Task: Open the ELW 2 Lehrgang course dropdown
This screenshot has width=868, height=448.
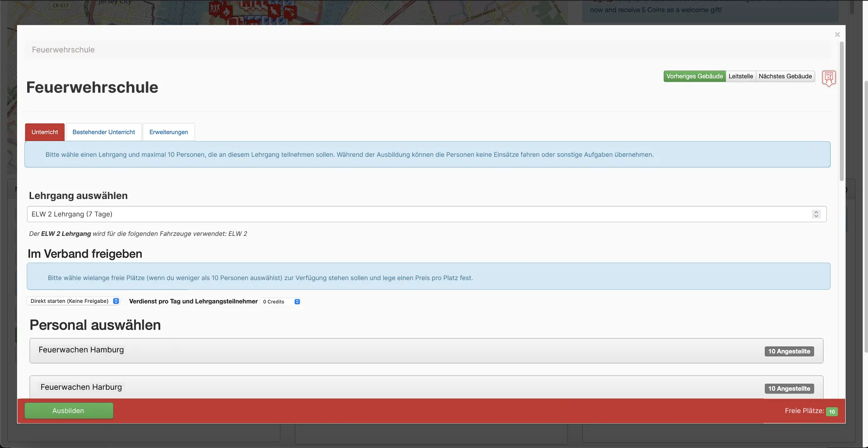Action: (x=417, y=214)
